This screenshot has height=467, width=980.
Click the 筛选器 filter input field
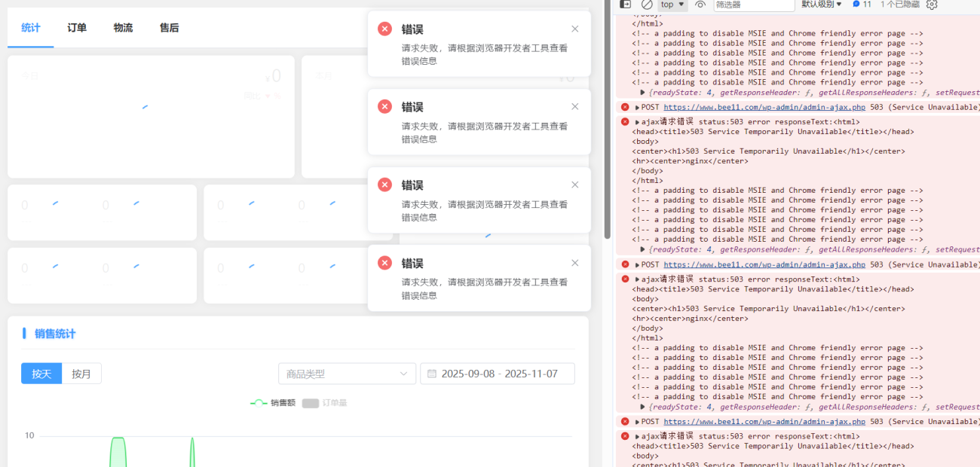[754, 5]
